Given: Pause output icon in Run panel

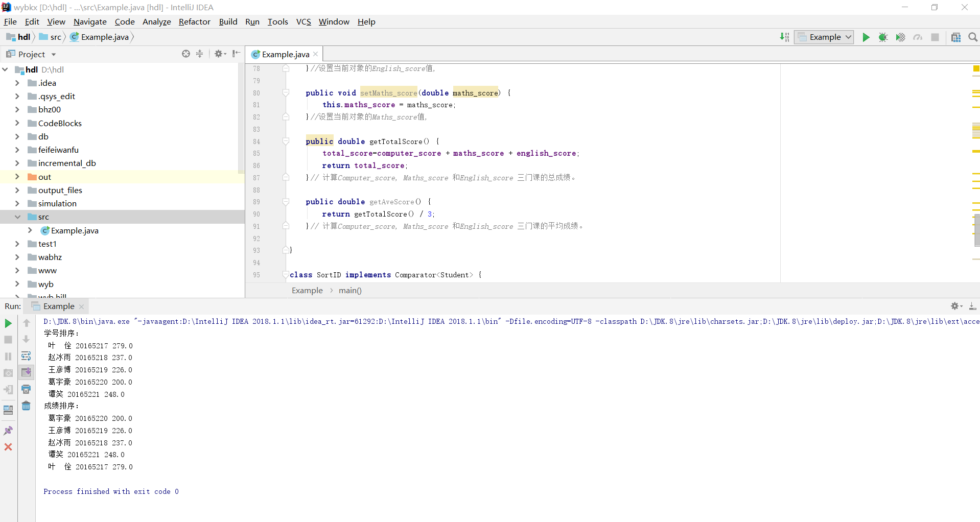Looking at the screenshot, I should [8, 357].
